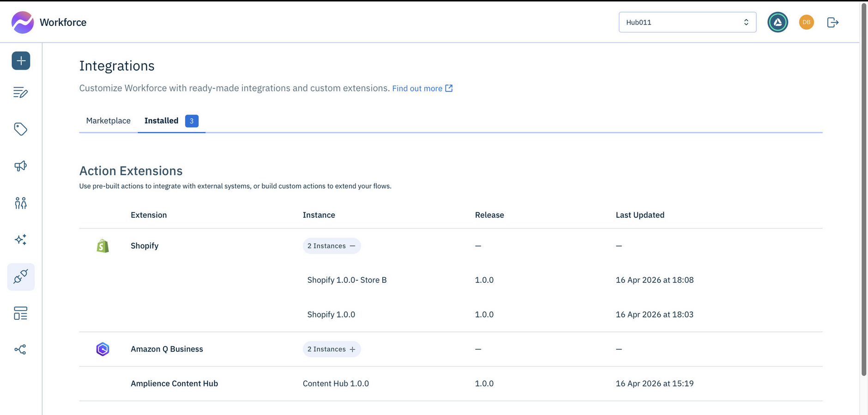Click the page vertical scrollbar

coord(864,190)
